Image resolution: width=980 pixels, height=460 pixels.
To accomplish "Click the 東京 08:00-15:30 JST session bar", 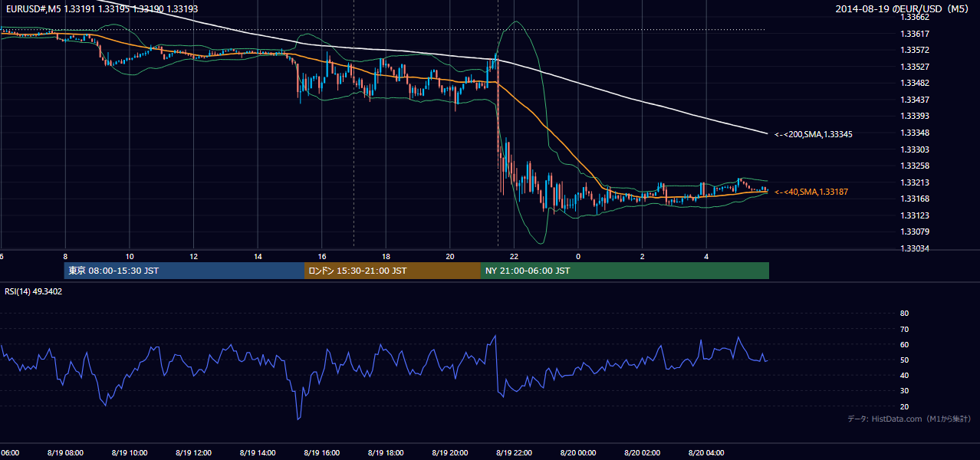I will [x=184, y=271].
